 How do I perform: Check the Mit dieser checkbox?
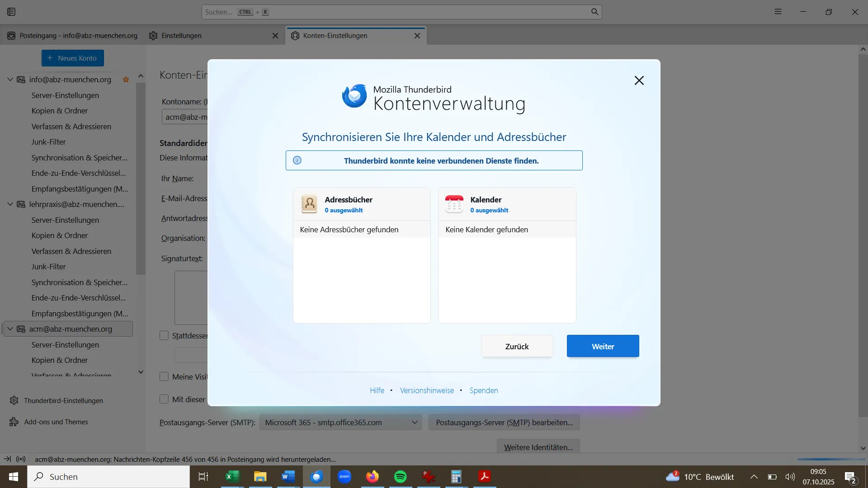pos(164,399)
